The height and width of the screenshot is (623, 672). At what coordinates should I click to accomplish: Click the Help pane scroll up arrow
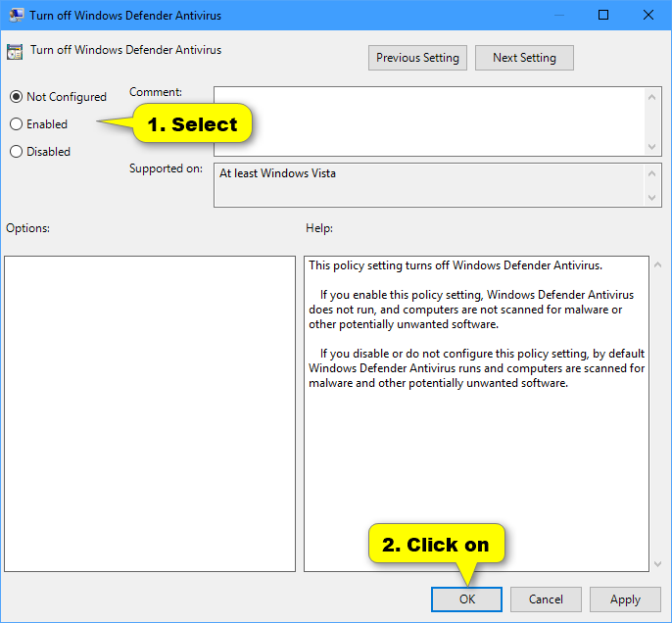pos(658,265)
